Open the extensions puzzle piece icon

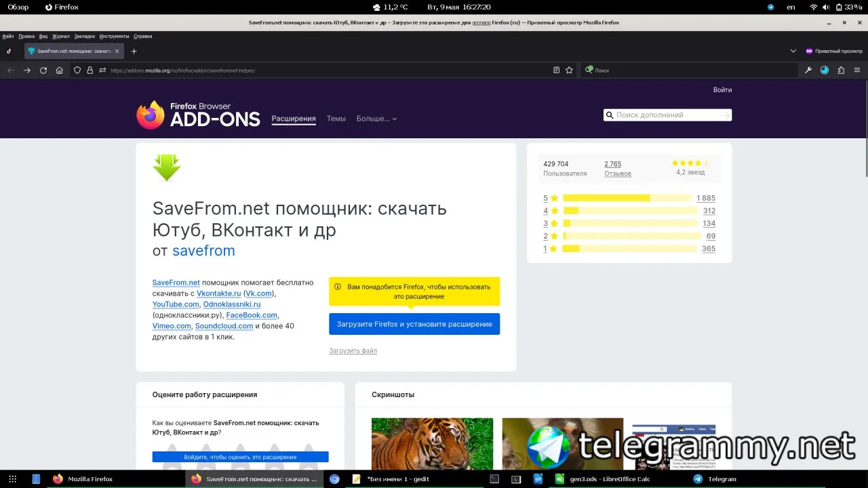(x=841, y=70)
